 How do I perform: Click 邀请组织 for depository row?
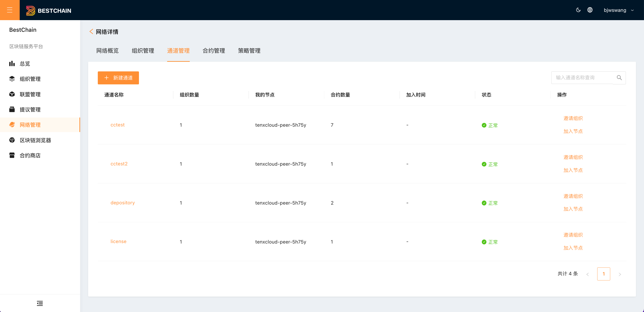[x=573, y=196]
